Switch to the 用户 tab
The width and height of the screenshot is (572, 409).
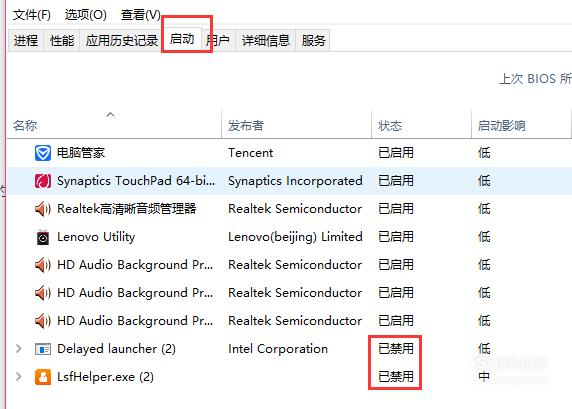218,40
